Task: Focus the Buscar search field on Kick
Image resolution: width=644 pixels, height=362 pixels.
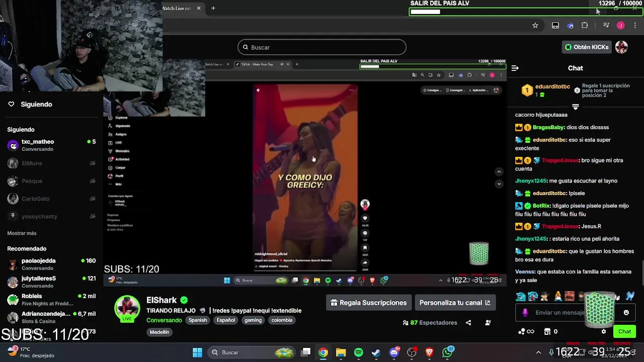Action: coord(322,47)
